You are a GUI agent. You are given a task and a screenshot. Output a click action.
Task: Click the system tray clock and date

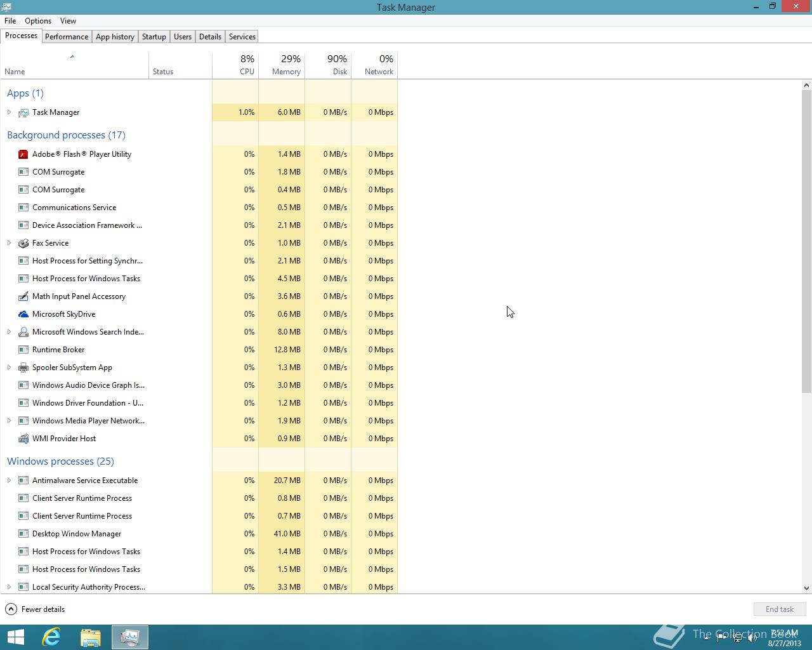(x=785, y=638)
